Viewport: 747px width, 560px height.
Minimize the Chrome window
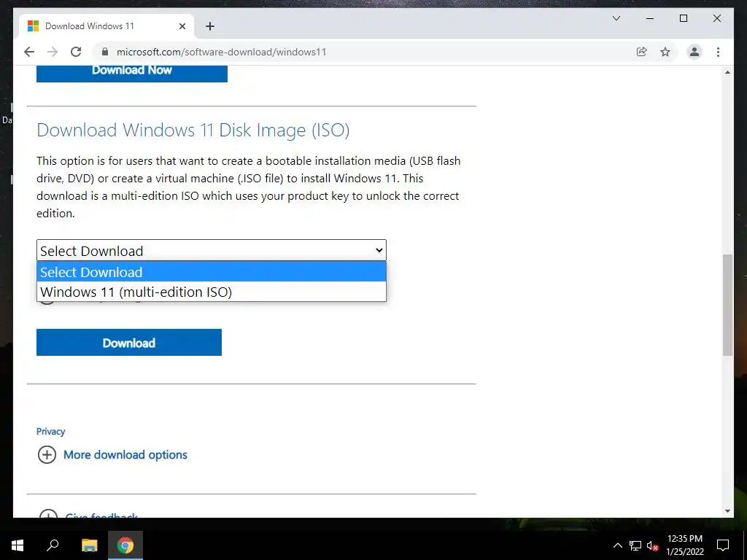tap(650, 18)
